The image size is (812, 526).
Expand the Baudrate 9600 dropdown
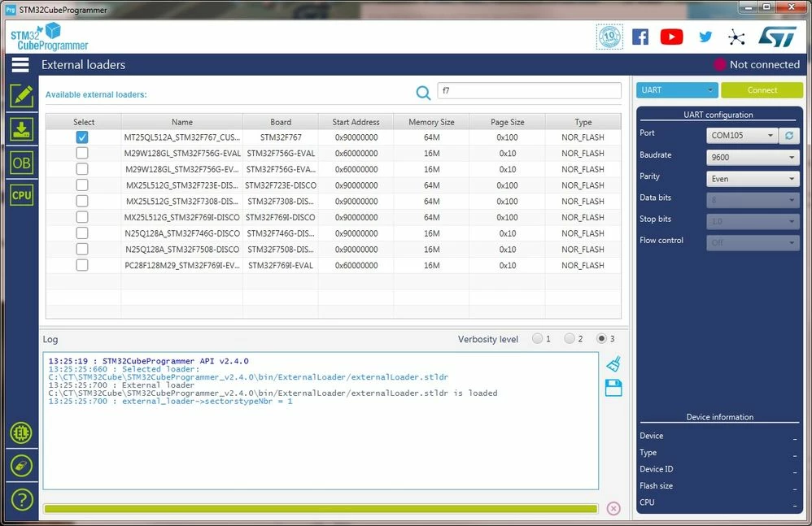coord(753,157)
